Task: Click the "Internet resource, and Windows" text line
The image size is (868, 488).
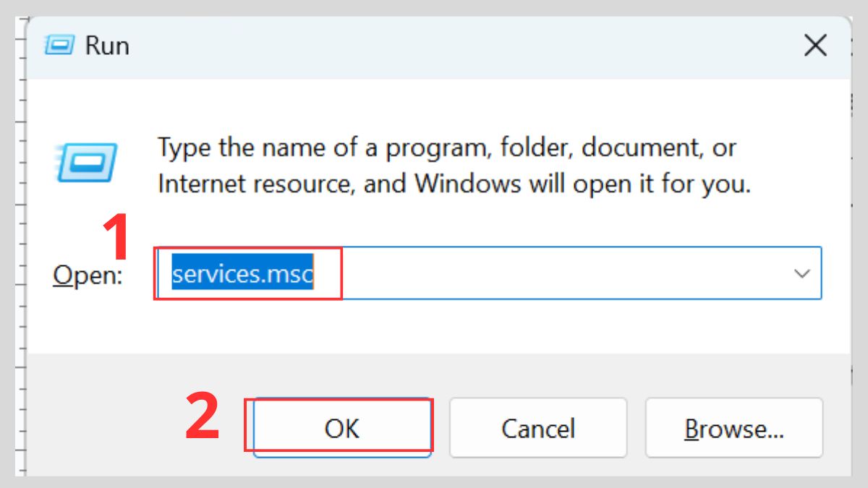Action: click(x=454, y=184)
